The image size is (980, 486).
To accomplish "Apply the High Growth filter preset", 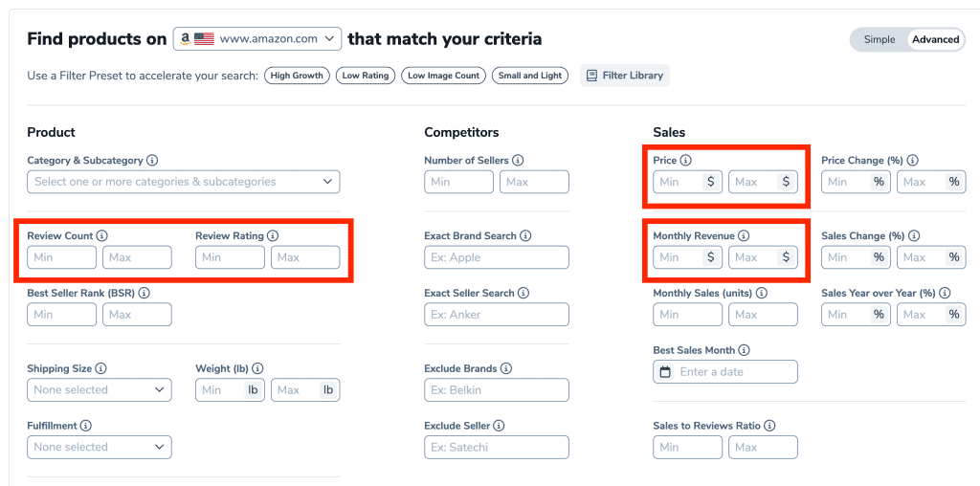I will (x=297, y=76).
